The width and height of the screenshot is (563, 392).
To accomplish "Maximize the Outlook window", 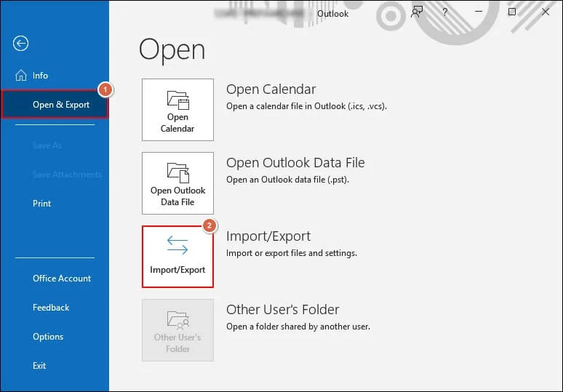I will [x=512, y=12].
